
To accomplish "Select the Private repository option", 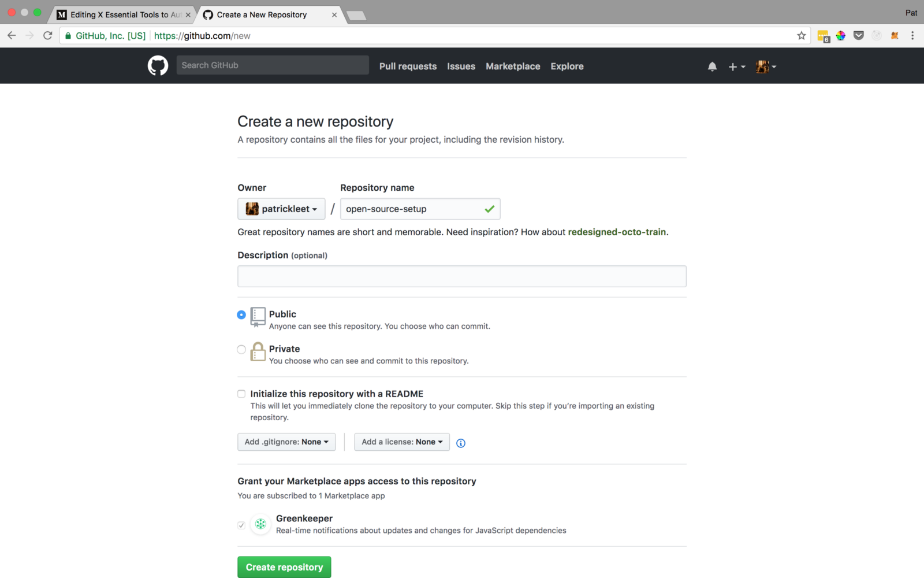I will pos(241,350).
